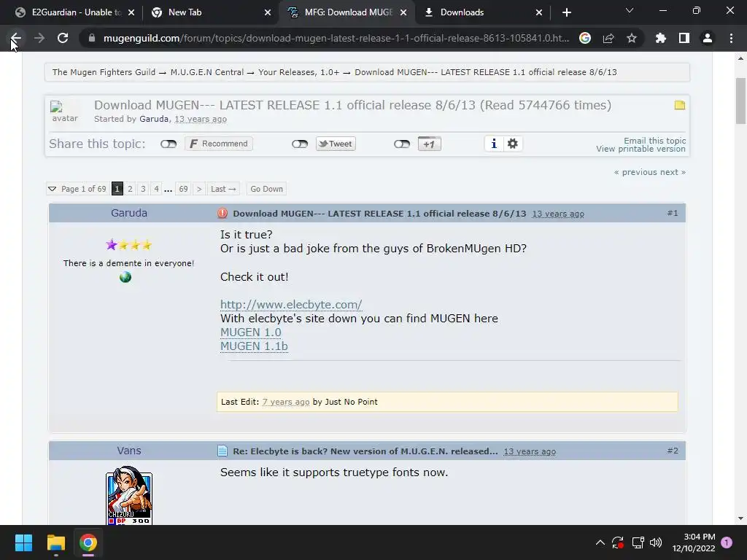The height and width of the screenshot is (560, 747).
Task: Open the Chrome profile icon
Action: point(708,38)
